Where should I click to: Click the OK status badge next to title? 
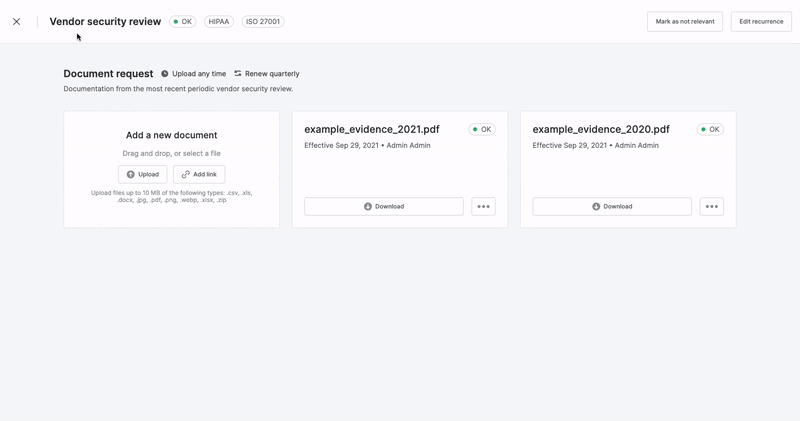183,21
